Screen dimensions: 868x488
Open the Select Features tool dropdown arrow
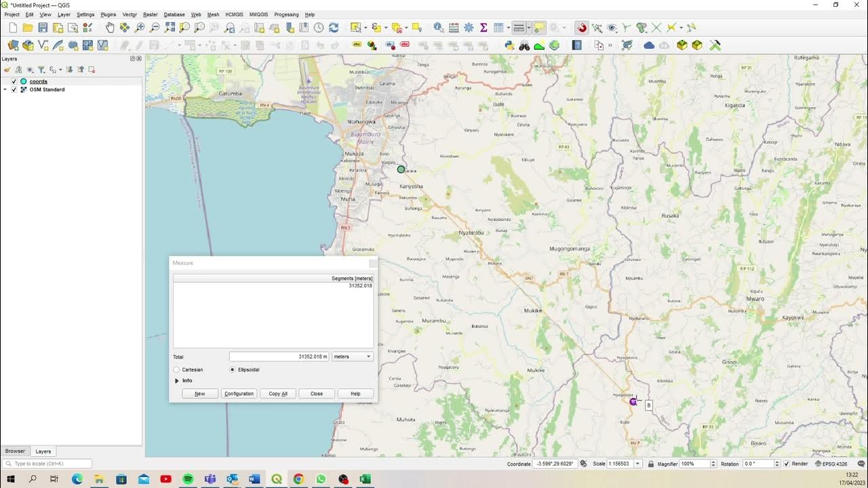coord(366,28)
